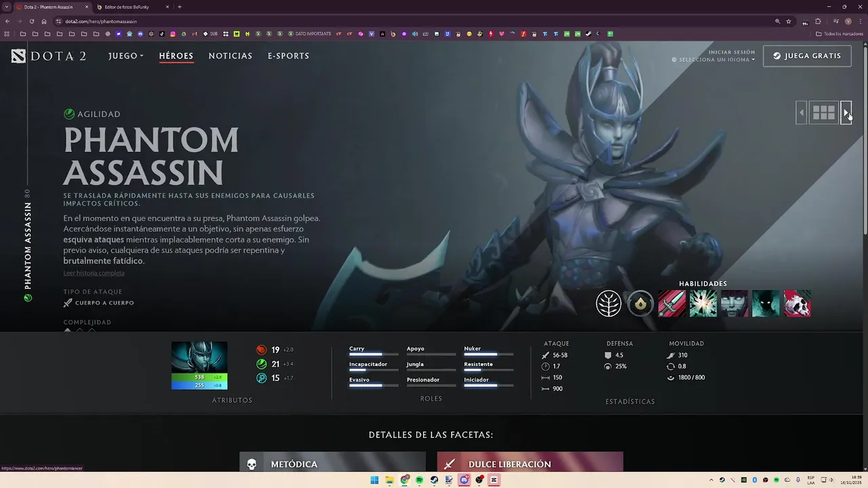Image resolution: width=868 pixels, height=488 pixels.
Task: Open the extensions puzzle icon
Action: 818,21
